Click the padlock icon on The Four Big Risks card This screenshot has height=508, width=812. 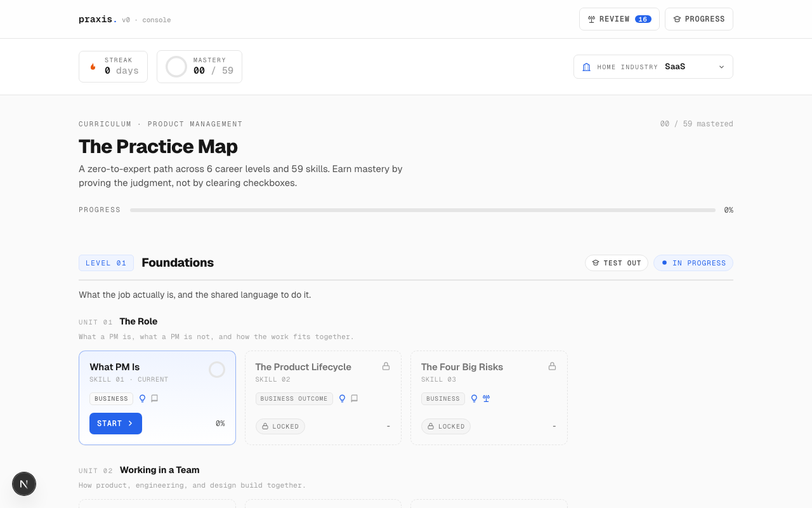pos(552,366)
